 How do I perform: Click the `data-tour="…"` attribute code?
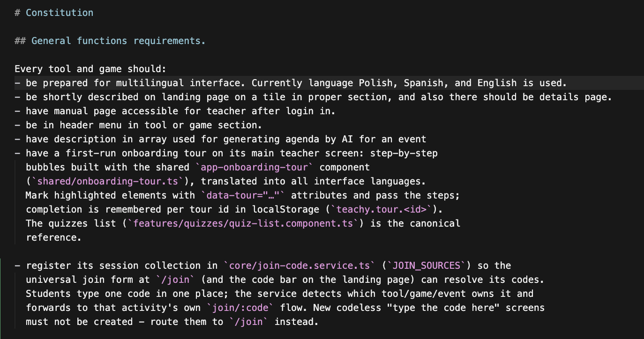pos(243,195)
